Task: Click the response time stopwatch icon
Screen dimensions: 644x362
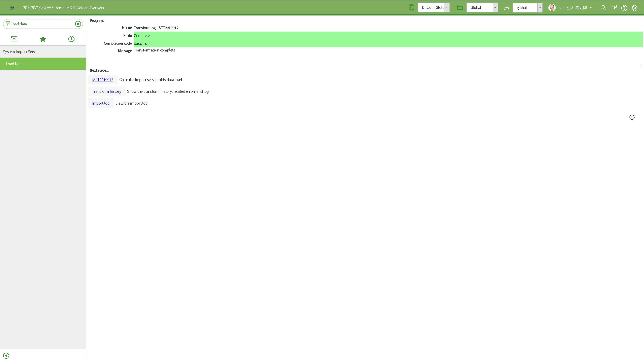Action: pos(632,117)
